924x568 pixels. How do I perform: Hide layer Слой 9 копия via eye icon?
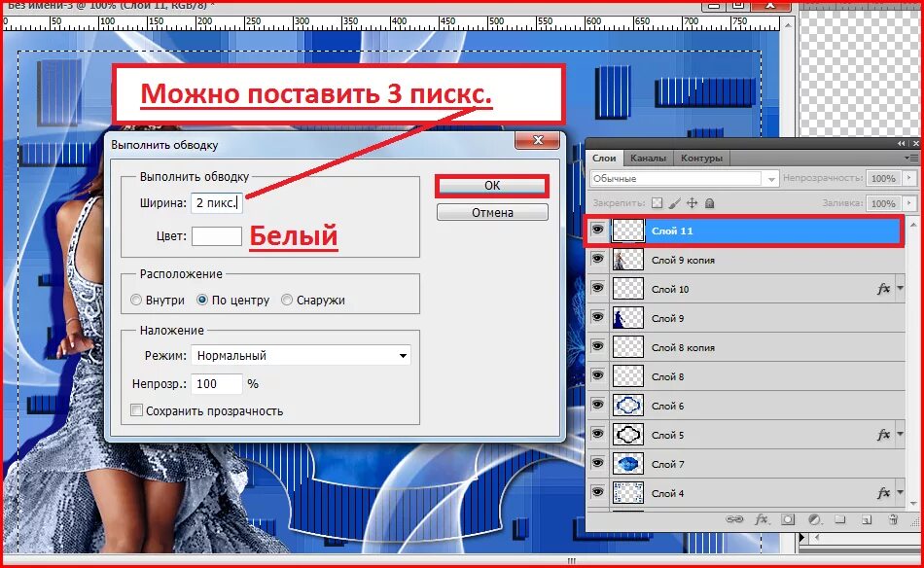(597, 259)
